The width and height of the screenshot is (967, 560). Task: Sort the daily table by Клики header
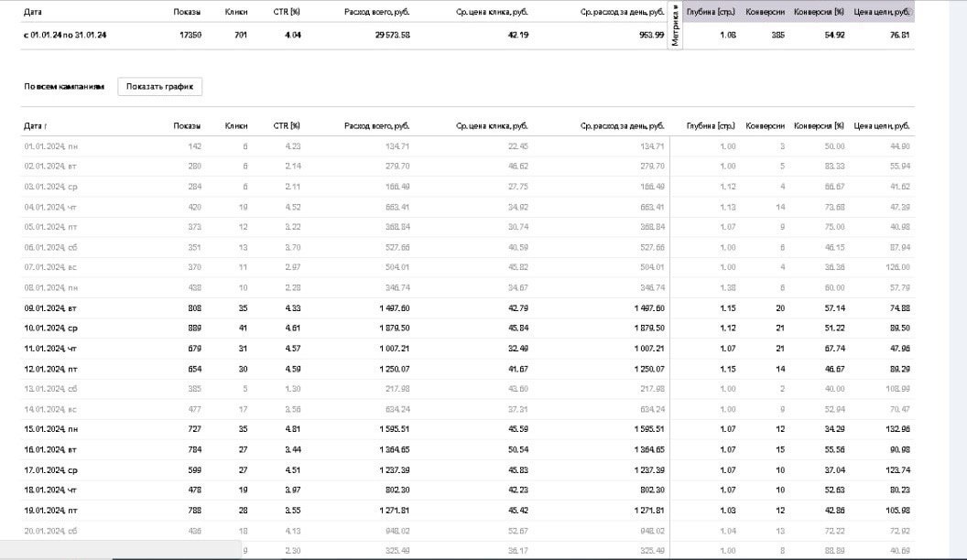[236, 125]
